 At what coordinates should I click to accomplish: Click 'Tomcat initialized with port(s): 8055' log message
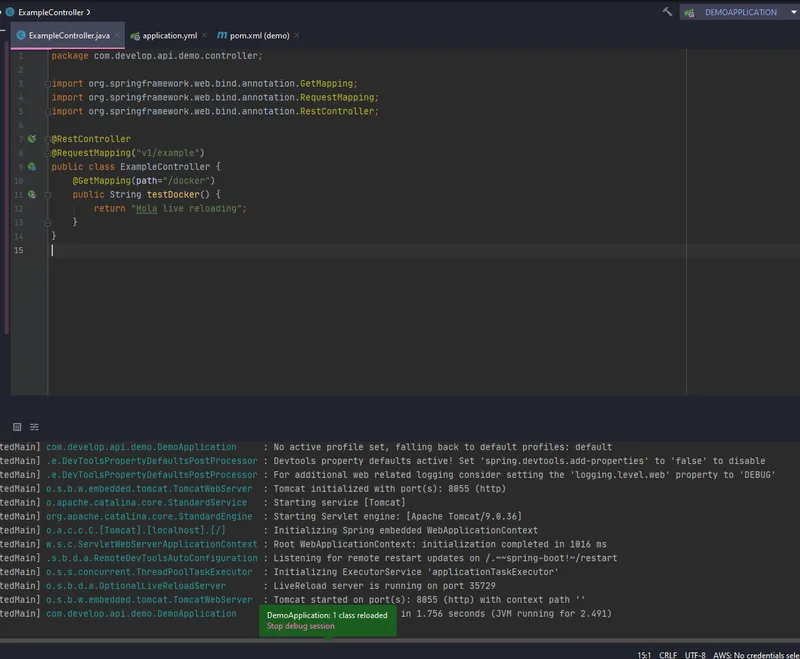tap(389, 489)
